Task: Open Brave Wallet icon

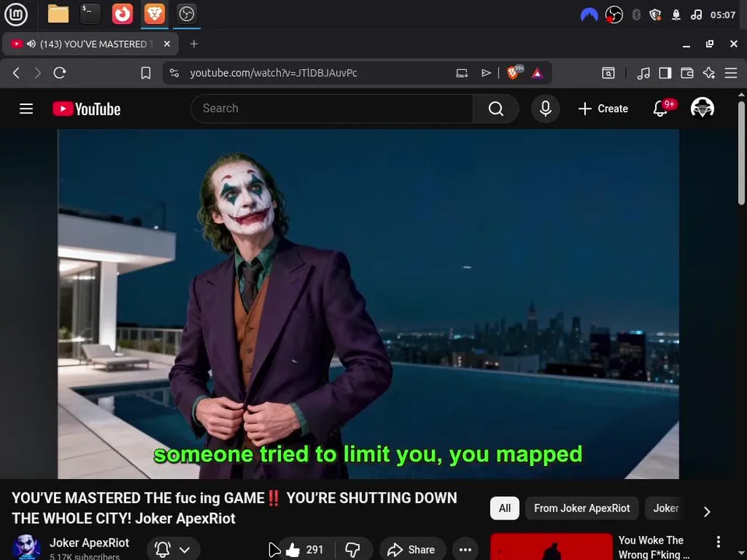Action: click(687, 73)
